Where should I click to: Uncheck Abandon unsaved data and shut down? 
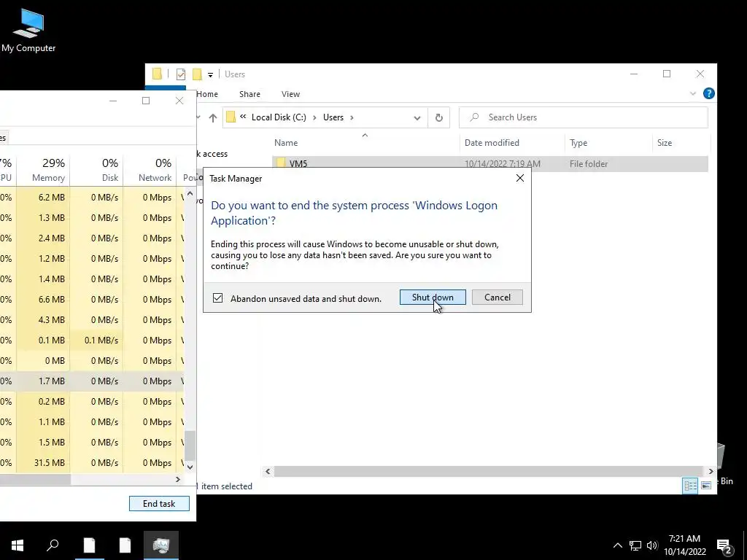pyautogui.click(x=217, y=298)
